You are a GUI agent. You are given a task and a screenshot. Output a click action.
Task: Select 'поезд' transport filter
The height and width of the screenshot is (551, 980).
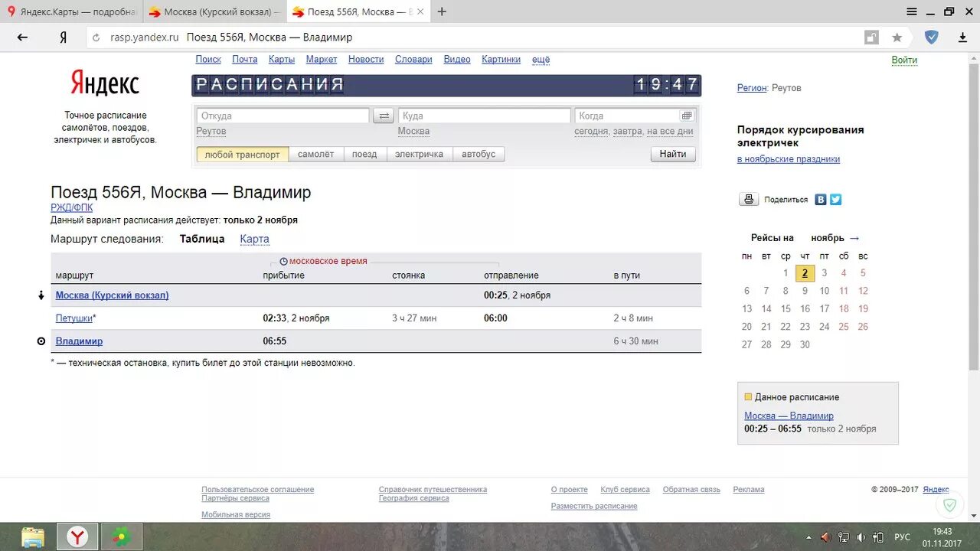(364, 154)
